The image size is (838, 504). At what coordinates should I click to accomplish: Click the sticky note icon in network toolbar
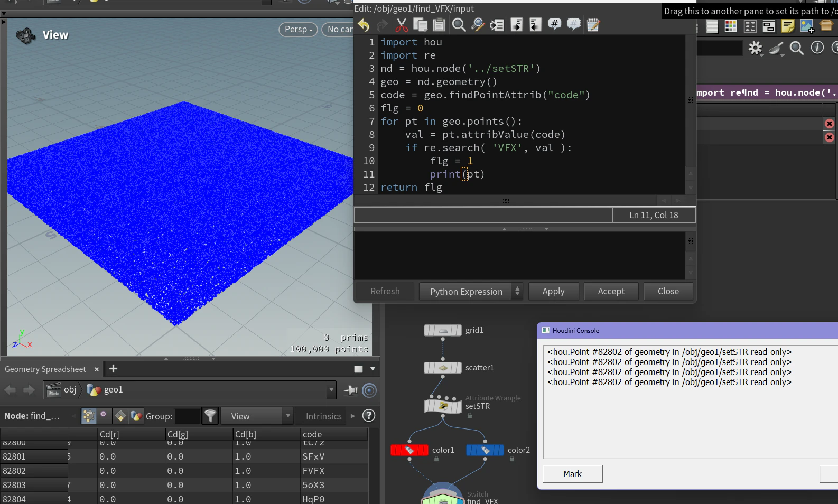788,26
